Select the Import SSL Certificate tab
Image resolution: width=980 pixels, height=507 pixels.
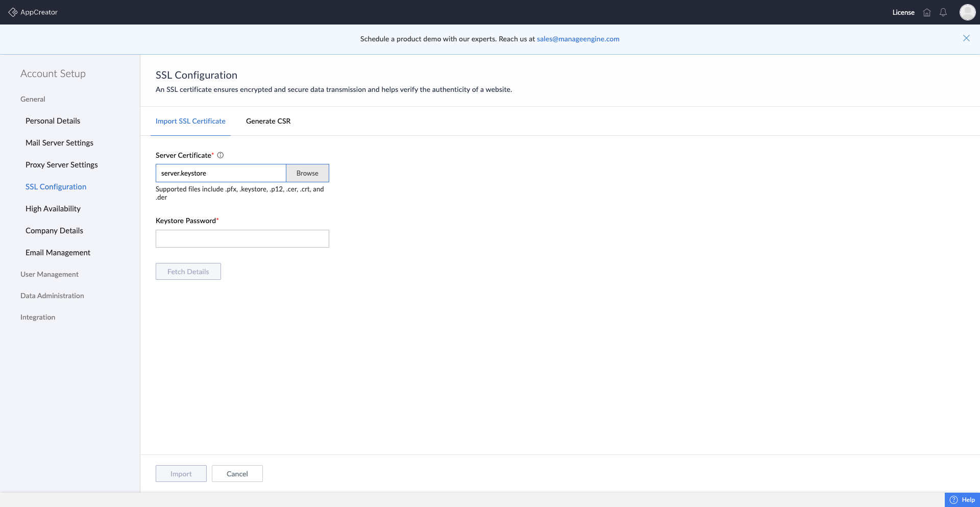[190, 121]
